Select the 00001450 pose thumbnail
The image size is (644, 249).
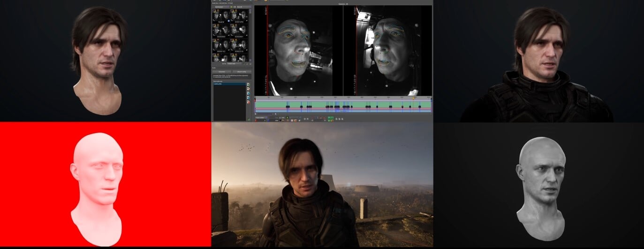pos(240,16)
